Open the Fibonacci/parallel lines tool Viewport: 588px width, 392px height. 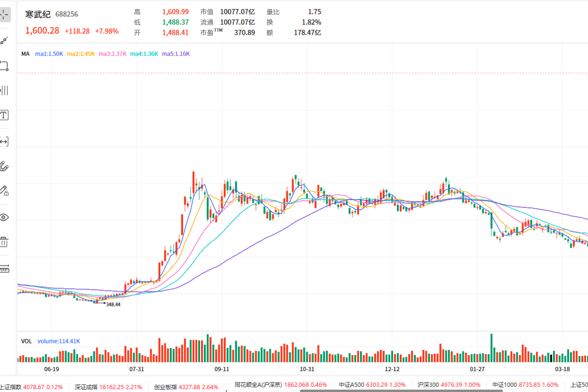(4, 90)
